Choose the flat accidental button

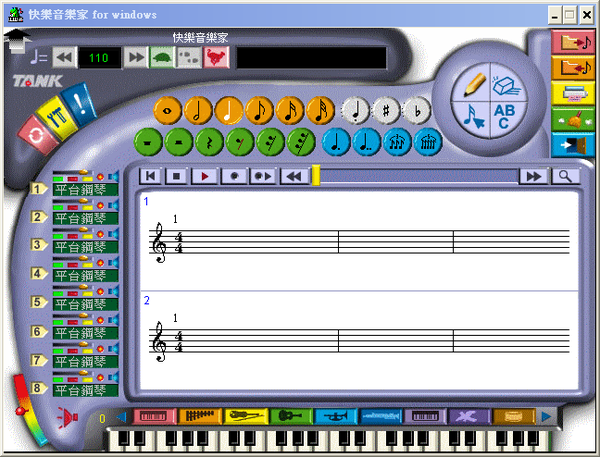416,111
